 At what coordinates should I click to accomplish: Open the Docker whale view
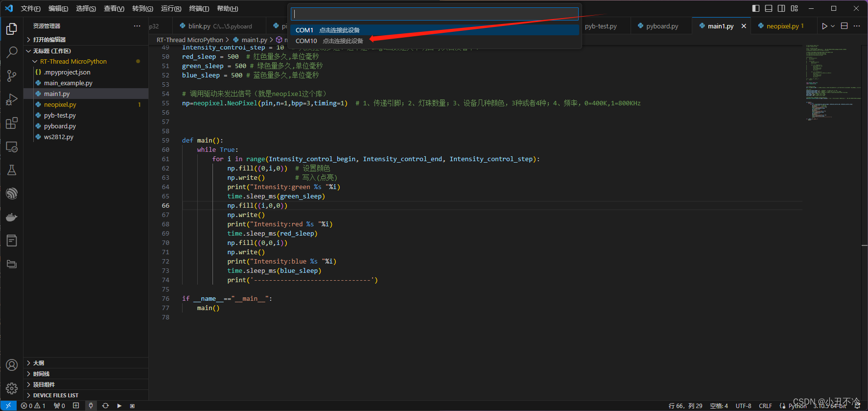tap(12, 217)
